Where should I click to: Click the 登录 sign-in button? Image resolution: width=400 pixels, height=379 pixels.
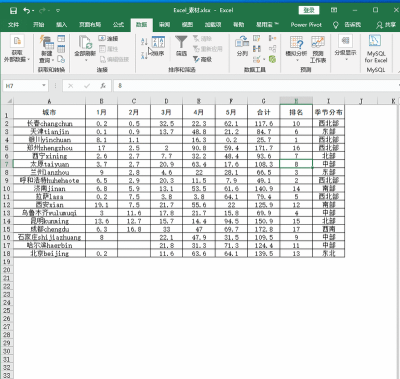309,10
